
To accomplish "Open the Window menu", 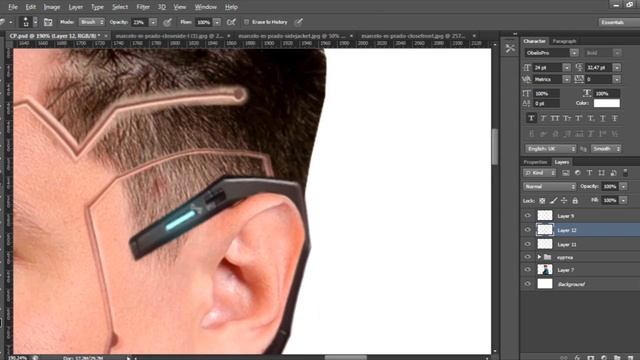I will (x=206, y=7).
